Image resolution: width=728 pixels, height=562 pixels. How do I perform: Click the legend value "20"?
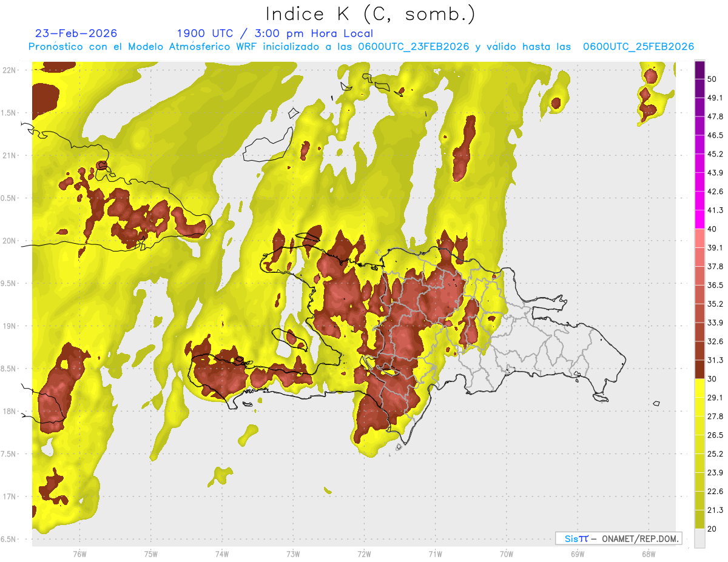(713, 529)
